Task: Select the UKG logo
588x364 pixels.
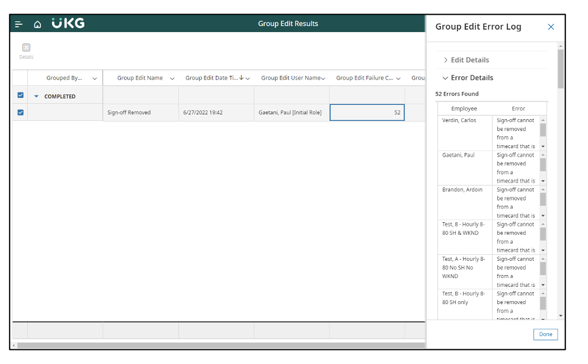Action: coord(67,23)
